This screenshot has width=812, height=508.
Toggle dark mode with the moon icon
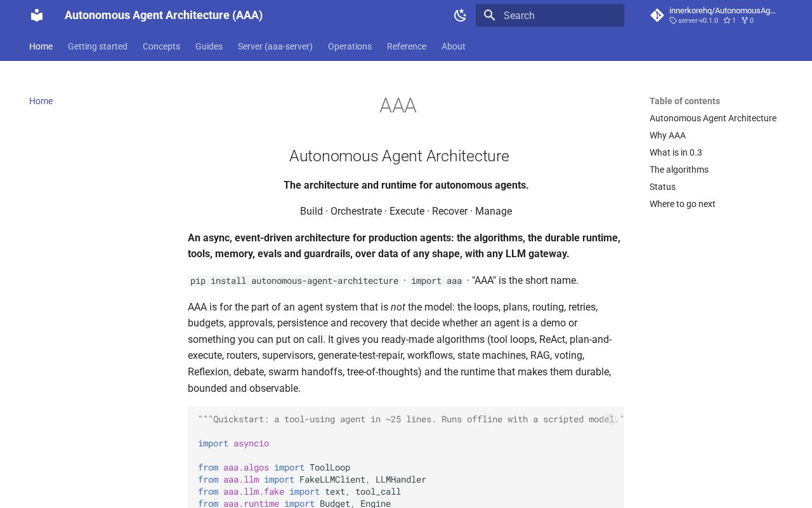point(461,15)
